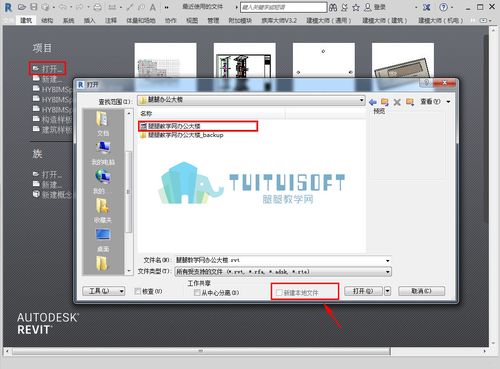Click the star favorites icon in title bar
This screenshot has width=500, height=369.
click(x=356, y=7)
